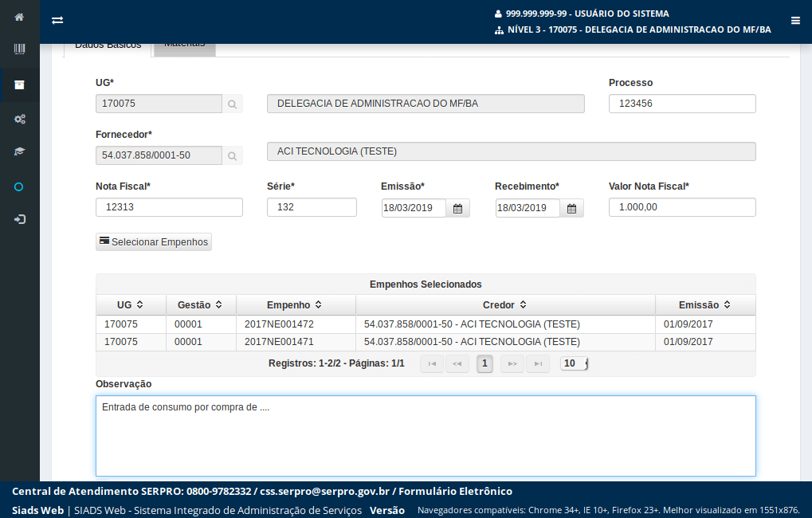Click the Selecionar Empenhos button
Screen dimensions: 812x518
point(154,242)
